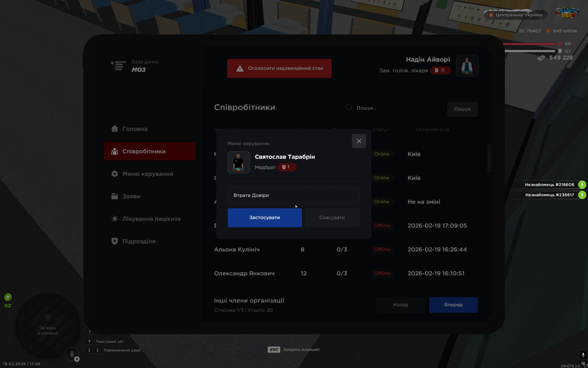
Task: Click the Втрата Довіри reason field
Action: (294, 195)
